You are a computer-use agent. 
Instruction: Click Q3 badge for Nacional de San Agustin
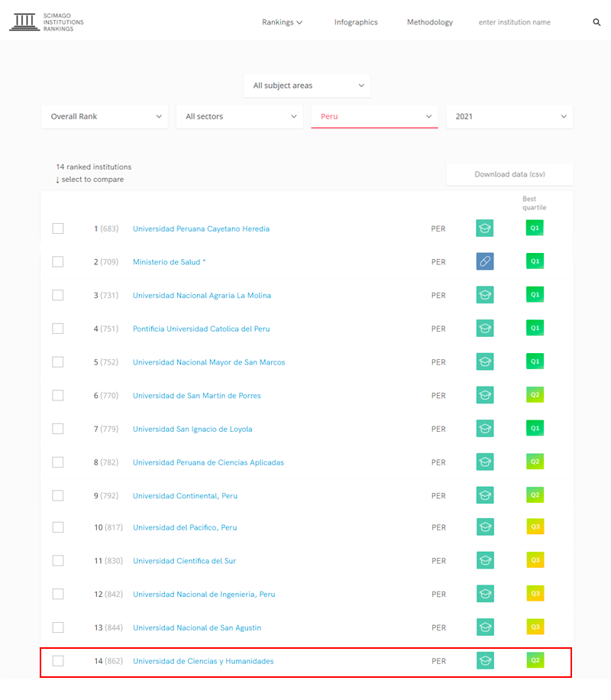point(535,627)
